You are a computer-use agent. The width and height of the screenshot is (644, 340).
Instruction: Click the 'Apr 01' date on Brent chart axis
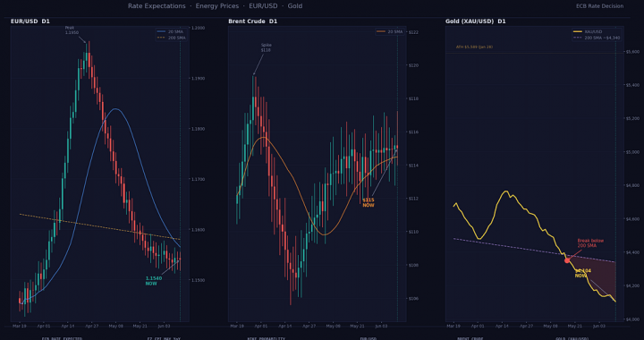(x=261, y=326)
